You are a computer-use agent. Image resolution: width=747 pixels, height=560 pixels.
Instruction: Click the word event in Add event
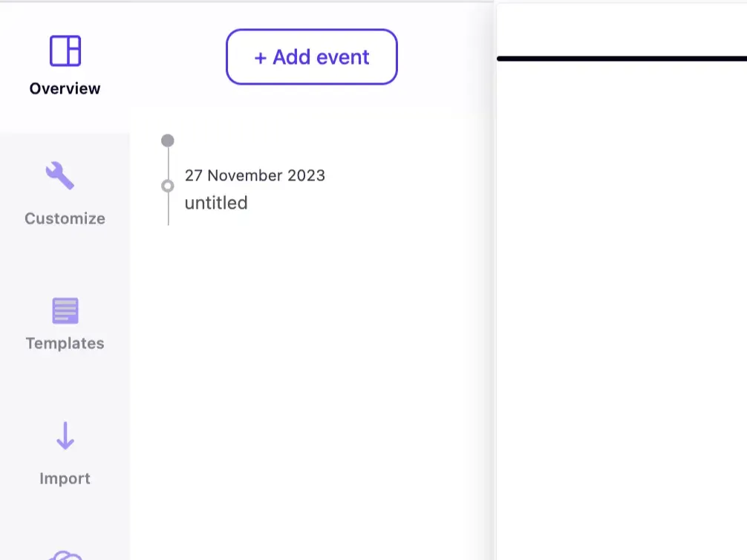pos(345,57)
